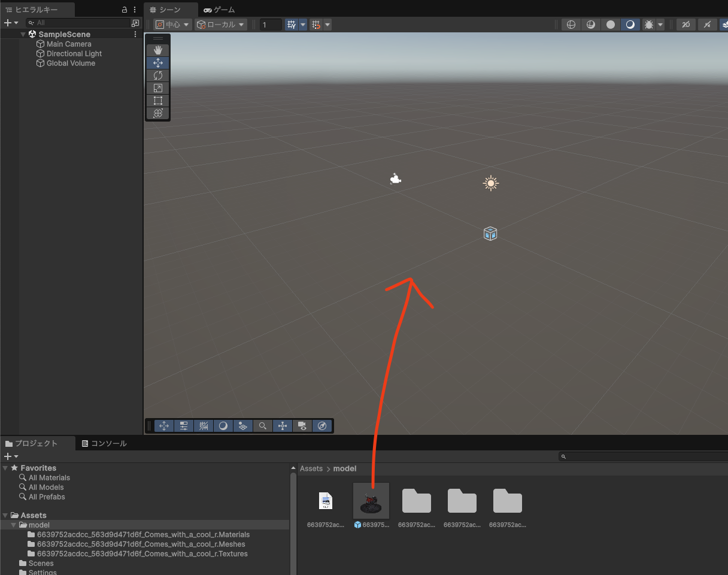Click the + button in the Hierarchy panel
Viewport: 728px width, 575px height.
[6, 22]
